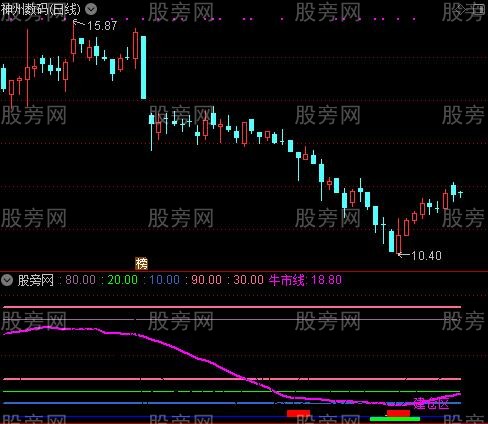Click the 15.87 high price label
Screen dimensions: 488x424
pyautogui.click(x=102, y=26)
